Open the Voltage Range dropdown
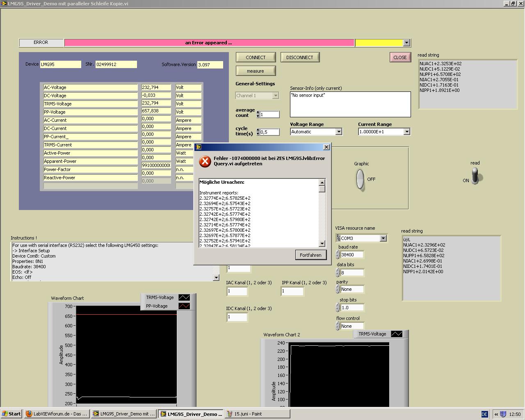 click(339, 132)
